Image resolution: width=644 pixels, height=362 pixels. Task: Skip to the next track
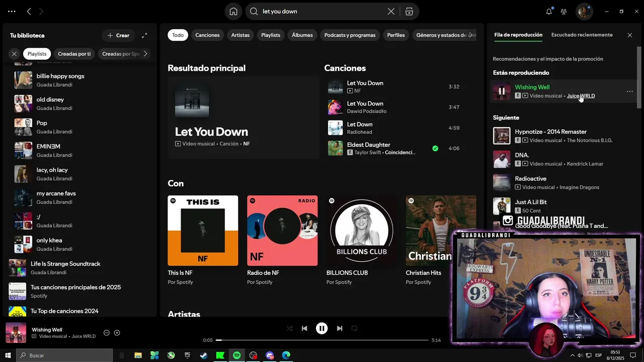[339, 328]
